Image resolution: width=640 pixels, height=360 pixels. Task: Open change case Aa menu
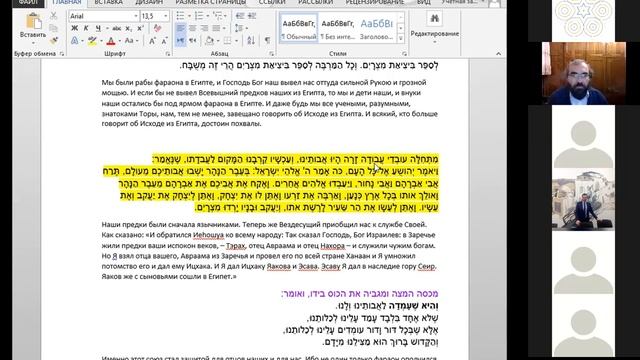131,40
